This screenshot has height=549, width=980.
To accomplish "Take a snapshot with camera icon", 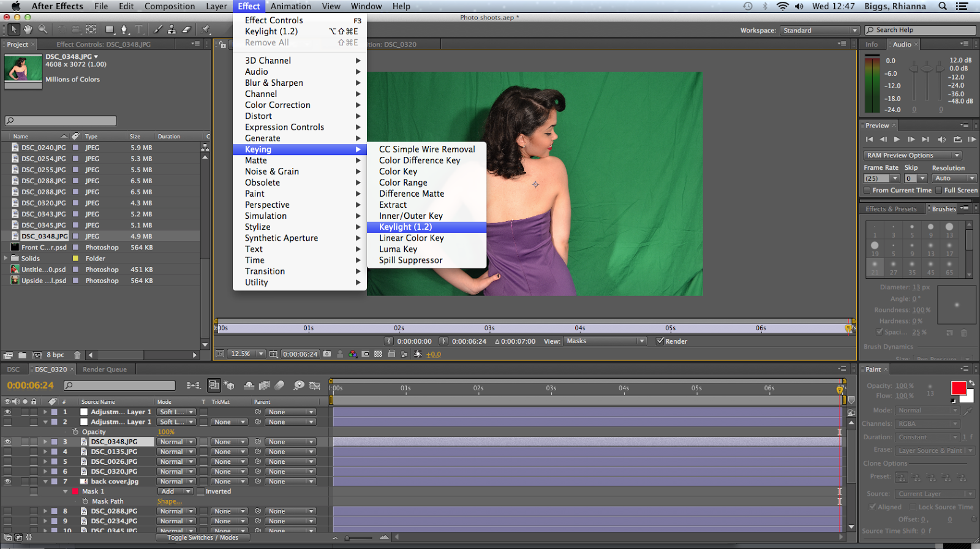I will pos(327,354).
